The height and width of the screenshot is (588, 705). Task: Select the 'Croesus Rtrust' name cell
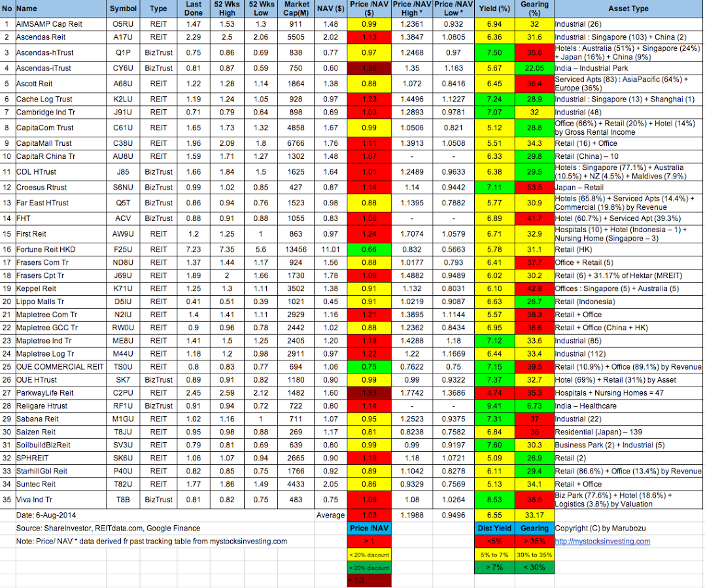(x=60, y=188)
